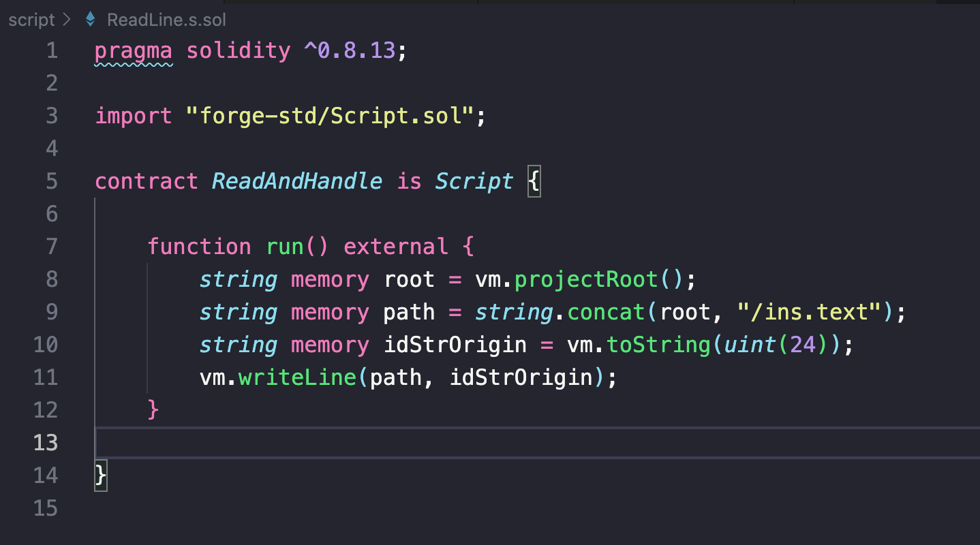The image size is (980, 545).
Task: Click the function name run
Action: point(285,246)
